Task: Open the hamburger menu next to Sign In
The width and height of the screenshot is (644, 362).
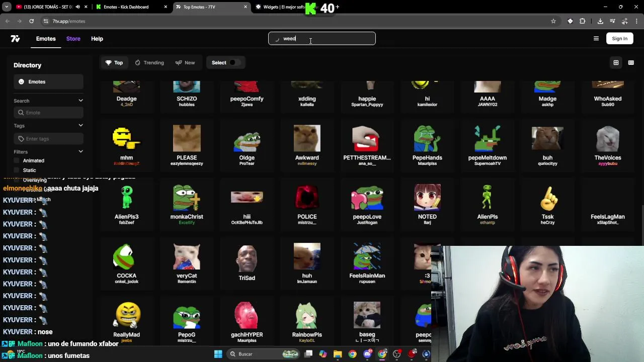Action: click(x=596, y=39)
